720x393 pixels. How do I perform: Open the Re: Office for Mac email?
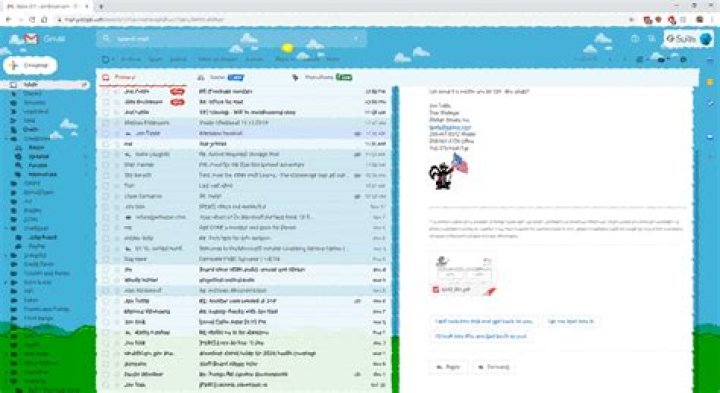click(244, 102)
